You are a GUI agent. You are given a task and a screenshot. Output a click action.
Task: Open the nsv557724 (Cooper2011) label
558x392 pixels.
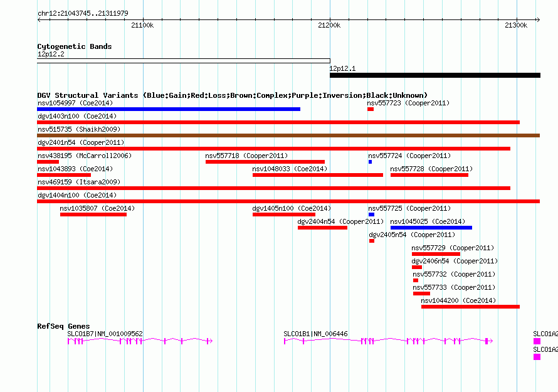click(x=409, y=156)
